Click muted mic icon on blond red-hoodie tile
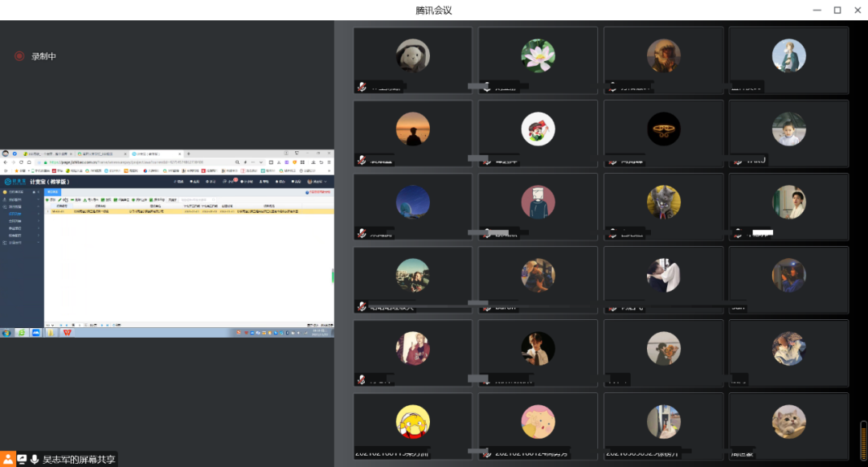 click(x=362, y=379)
